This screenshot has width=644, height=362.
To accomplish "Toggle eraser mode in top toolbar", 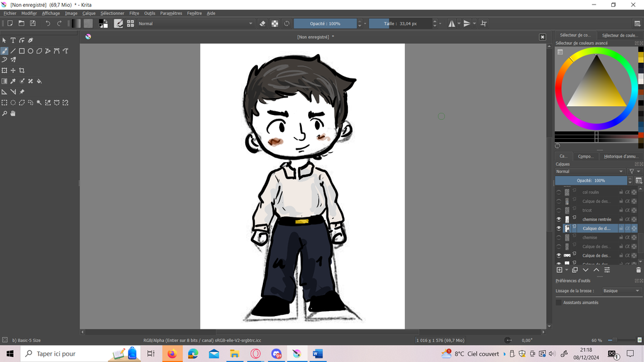I will (263, 23).
